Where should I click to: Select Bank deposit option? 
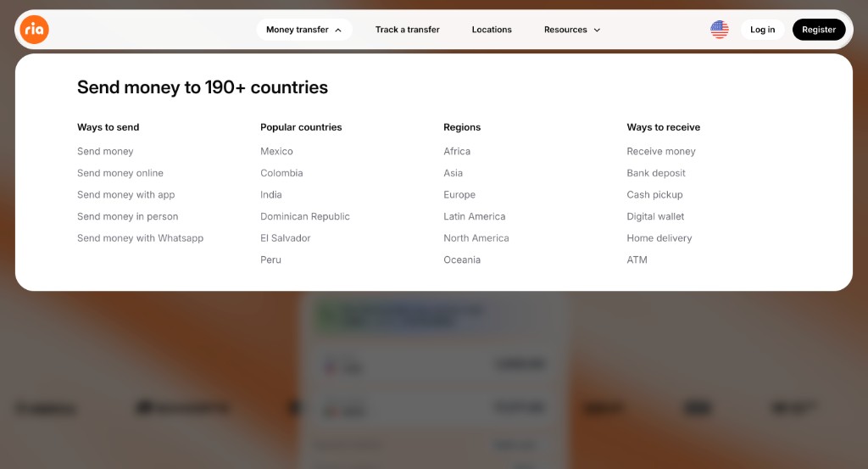pyautogui.click(x=656, y=173)
